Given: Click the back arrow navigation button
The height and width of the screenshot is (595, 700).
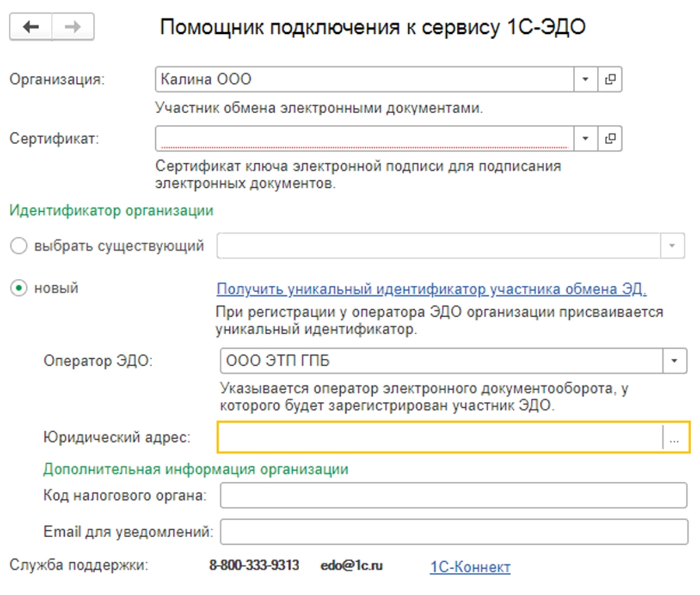Looking at the screenshot, I should 31,27.
